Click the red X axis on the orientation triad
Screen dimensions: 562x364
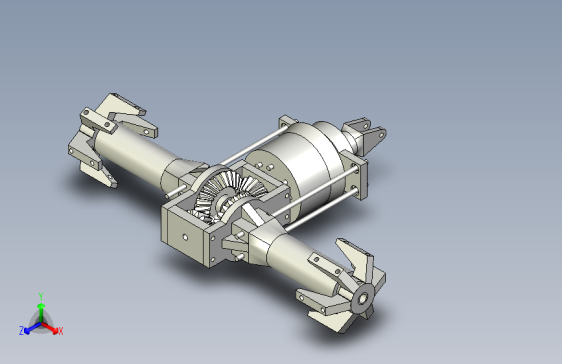click(52, 329)
